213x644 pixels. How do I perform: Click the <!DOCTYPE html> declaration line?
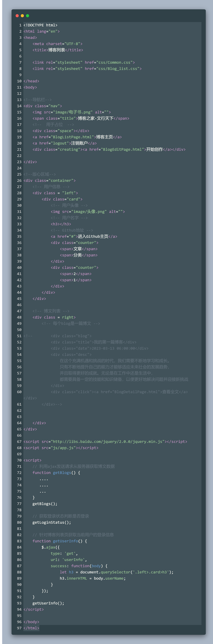pyautogui.click(x=41, y=25)
